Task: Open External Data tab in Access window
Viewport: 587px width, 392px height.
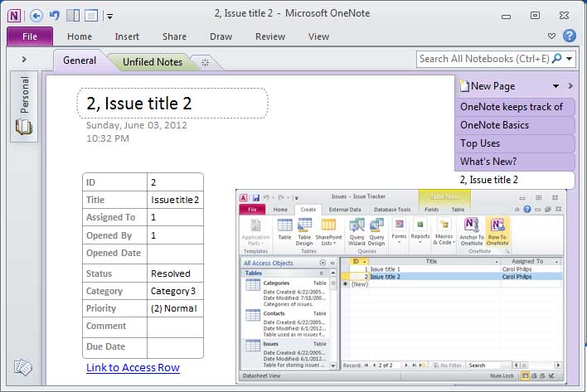Action: (345, 210)
